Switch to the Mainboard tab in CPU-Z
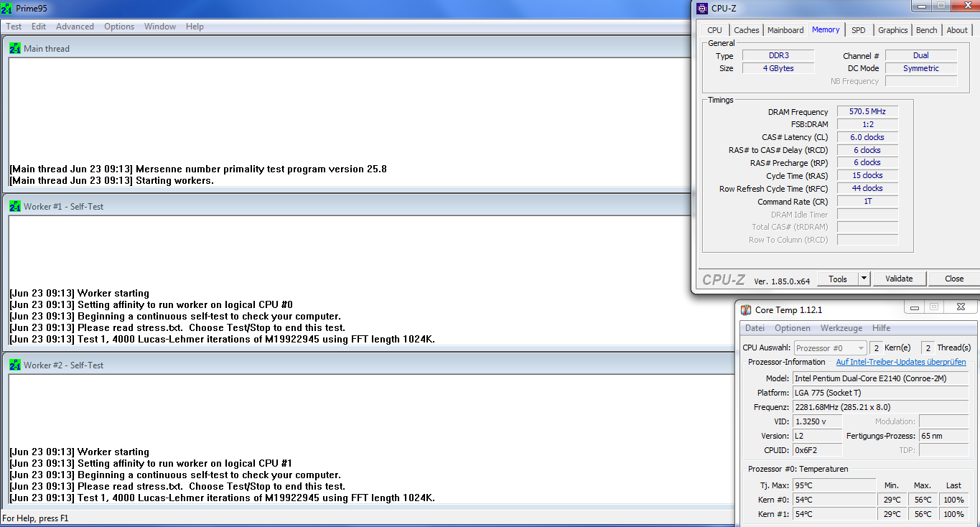This screenshot has height=527, width=980. pos(785,30)
